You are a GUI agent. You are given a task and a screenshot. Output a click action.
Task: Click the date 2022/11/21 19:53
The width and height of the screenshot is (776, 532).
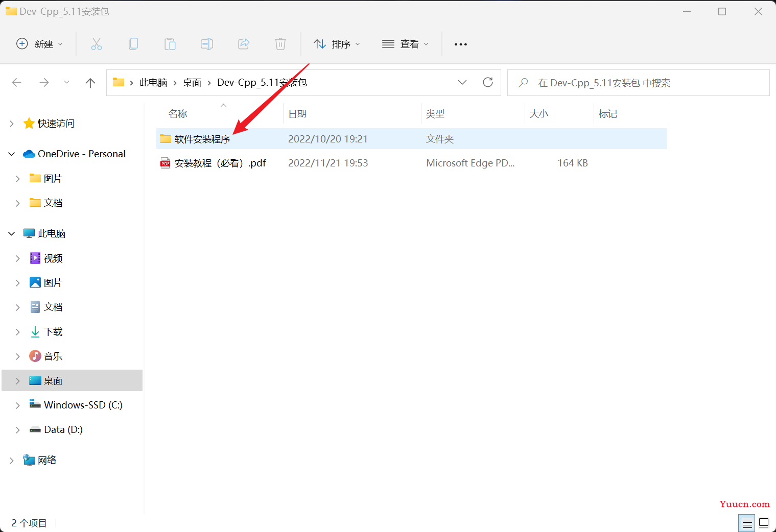[x=328, y=163]
